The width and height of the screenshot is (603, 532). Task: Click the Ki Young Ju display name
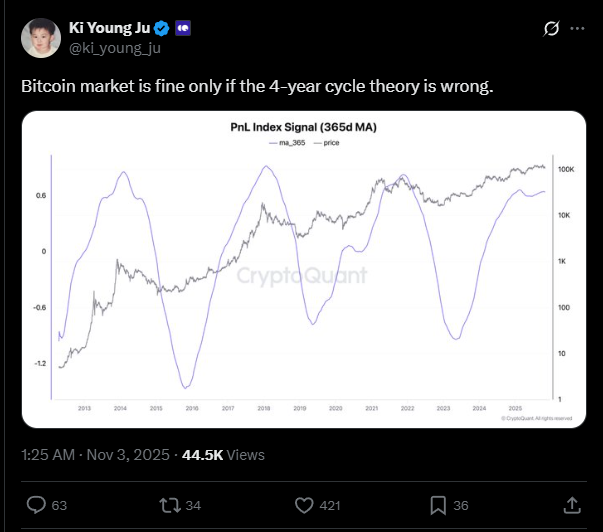109,26
